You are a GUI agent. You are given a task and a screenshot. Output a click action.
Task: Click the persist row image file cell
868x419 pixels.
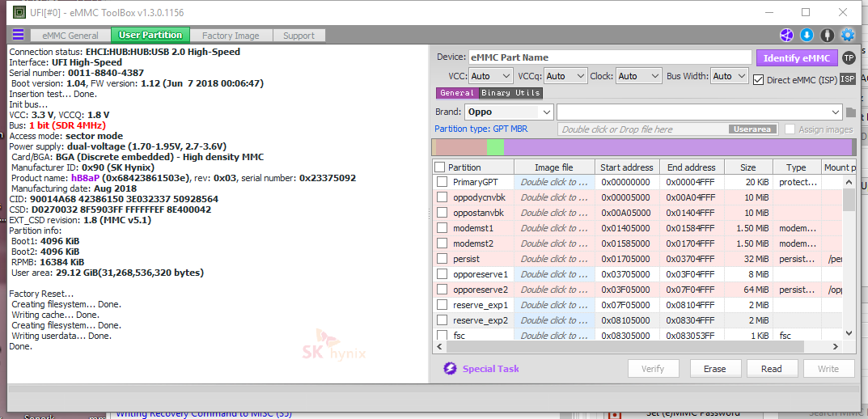pos(554,259)
